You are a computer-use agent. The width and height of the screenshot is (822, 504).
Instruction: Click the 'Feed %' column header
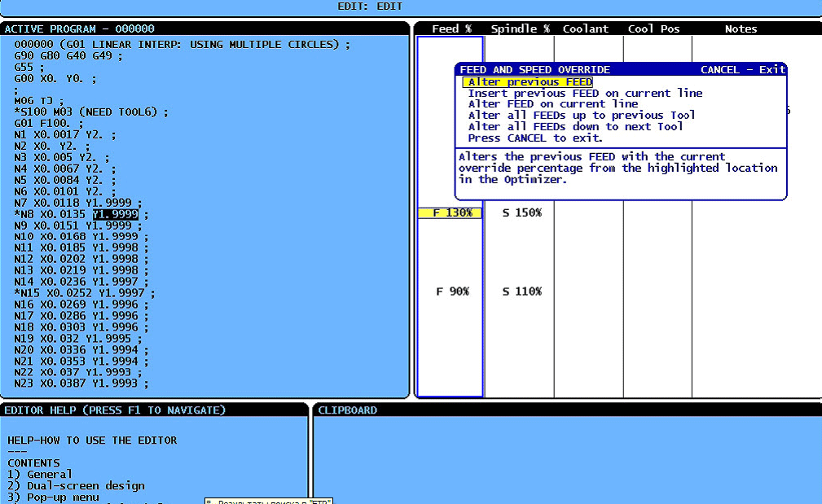click(451, 29)
